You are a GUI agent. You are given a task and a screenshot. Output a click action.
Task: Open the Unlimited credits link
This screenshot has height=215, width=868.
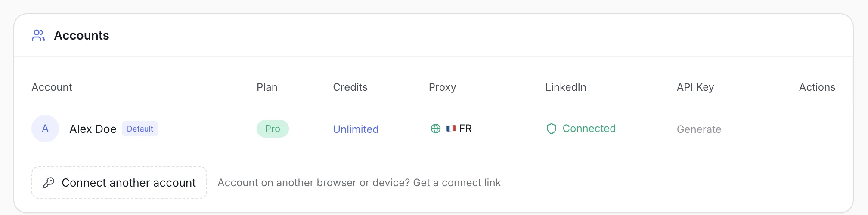[x=356, y=129]
